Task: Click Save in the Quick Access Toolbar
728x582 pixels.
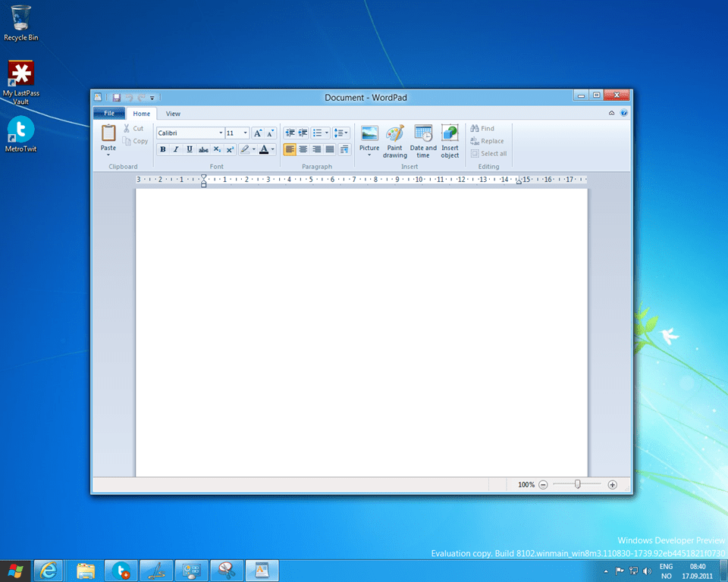Action: click(x=117, y=98)
